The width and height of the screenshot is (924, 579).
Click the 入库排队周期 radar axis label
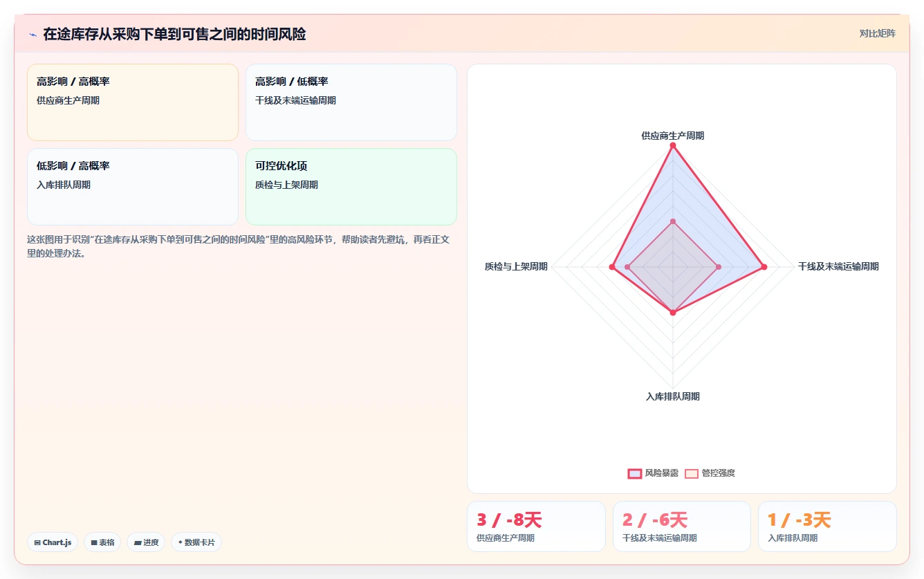tap(672, 396)
